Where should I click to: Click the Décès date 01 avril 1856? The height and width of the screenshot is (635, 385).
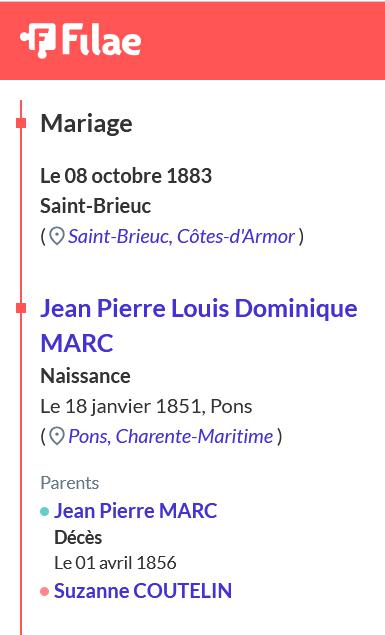click(x=125, y=563)
